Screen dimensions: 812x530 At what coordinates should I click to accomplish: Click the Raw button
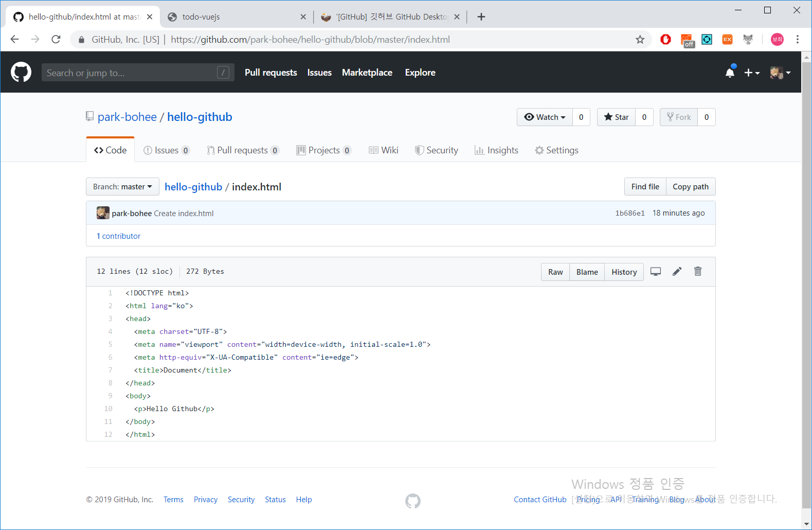pyautogui.click(x=555, y=272)
